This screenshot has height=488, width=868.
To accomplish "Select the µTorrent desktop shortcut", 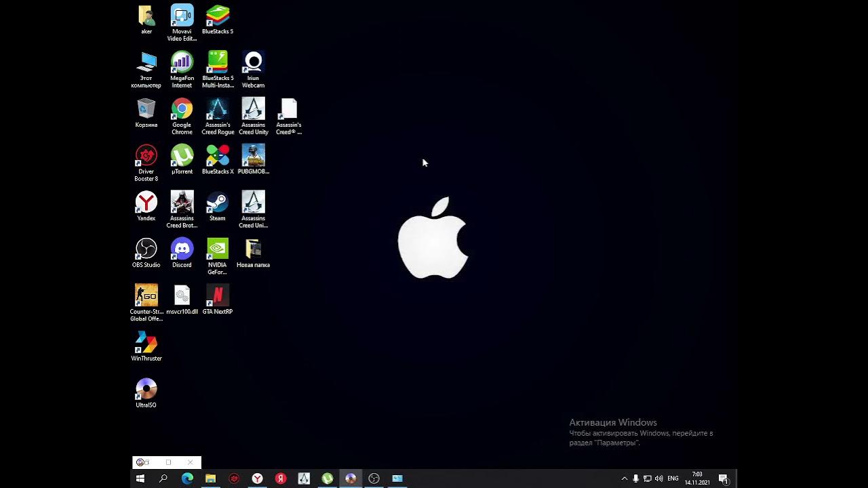I will 182,160.
